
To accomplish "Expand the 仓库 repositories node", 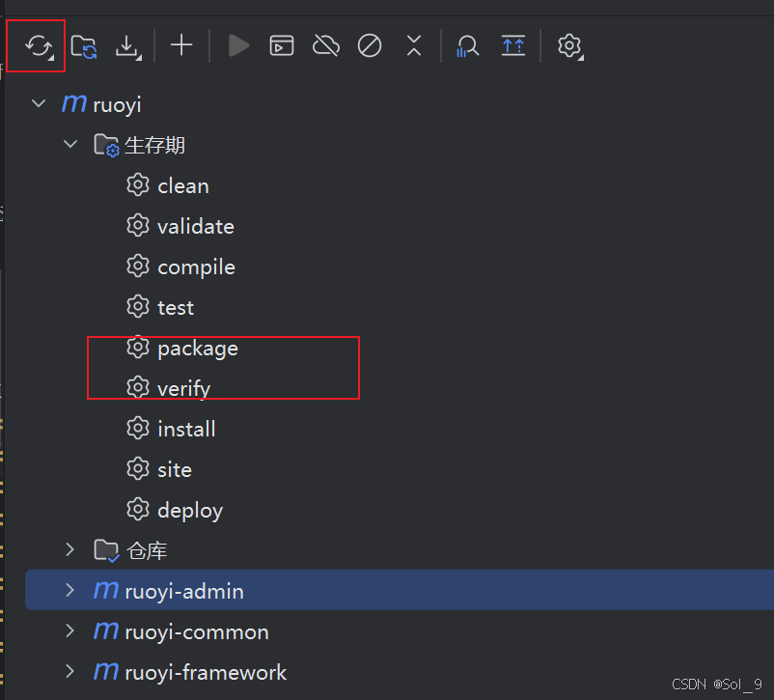I will click(x=69, y=549).
